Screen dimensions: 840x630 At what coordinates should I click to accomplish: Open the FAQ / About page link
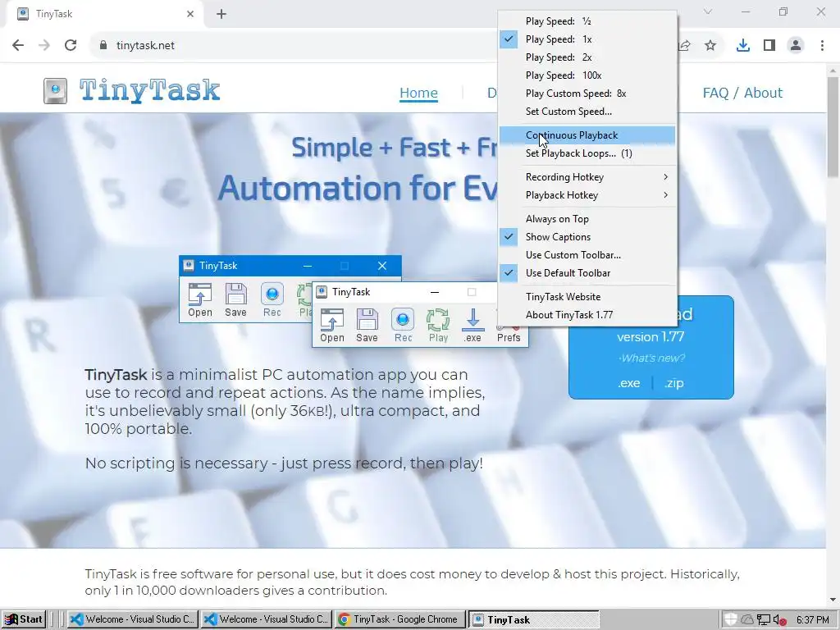[742, 94]
